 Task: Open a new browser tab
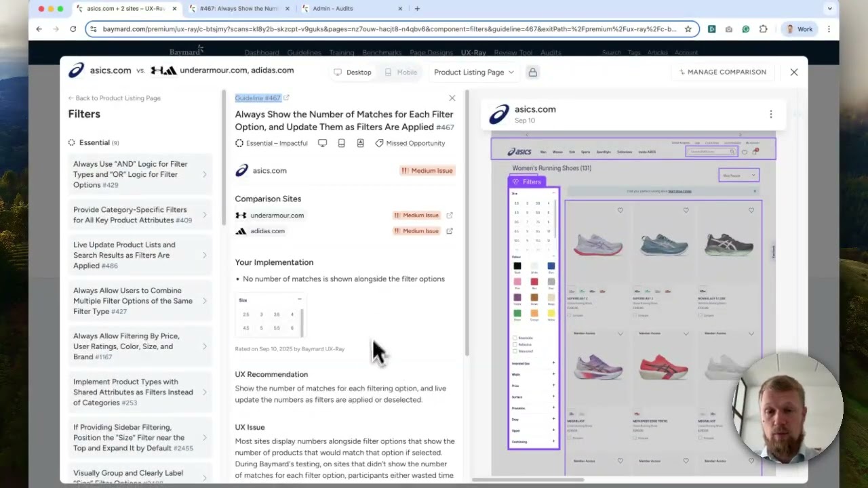pos(417,9)
